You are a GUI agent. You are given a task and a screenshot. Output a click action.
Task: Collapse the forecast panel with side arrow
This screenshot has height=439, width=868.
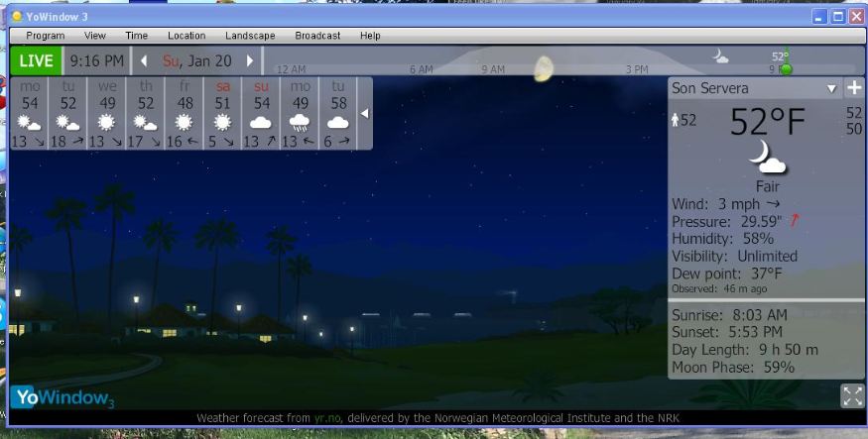[x=364, y=114]
